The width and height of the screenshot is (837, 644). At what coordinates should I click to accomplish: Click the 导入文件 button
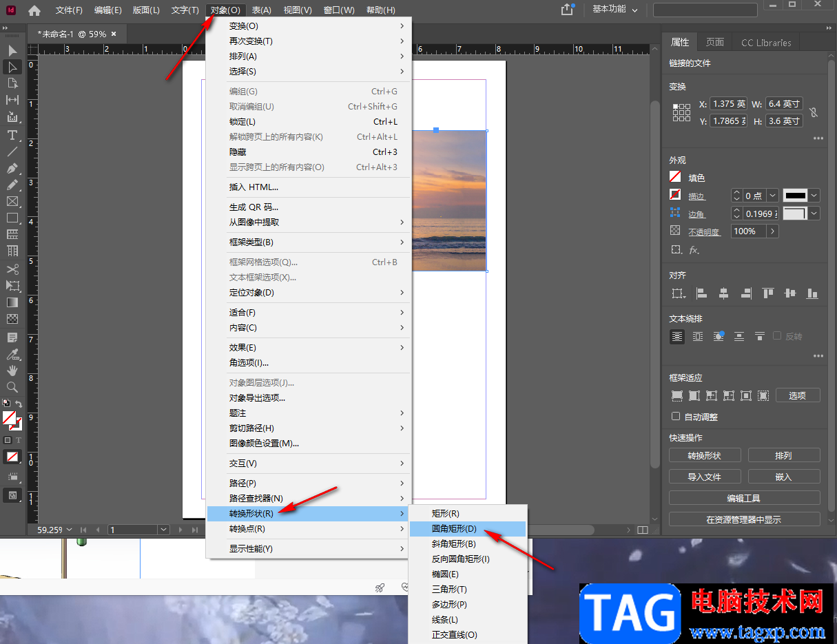tap(705, 477)
